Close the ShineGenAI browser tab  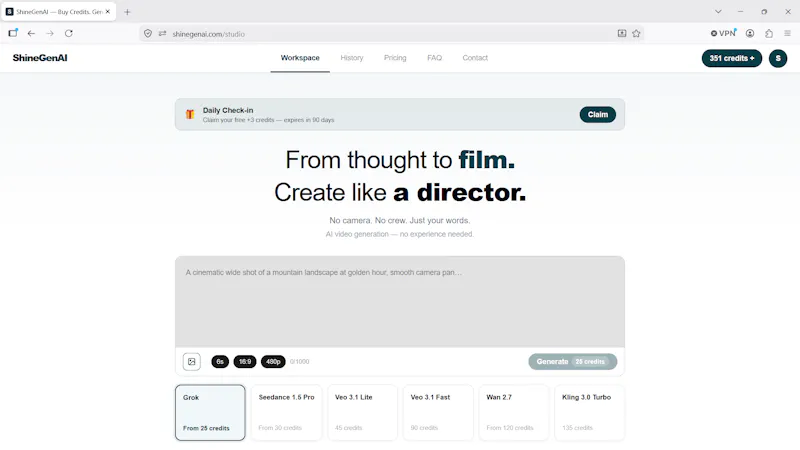[x=108, y=11]
